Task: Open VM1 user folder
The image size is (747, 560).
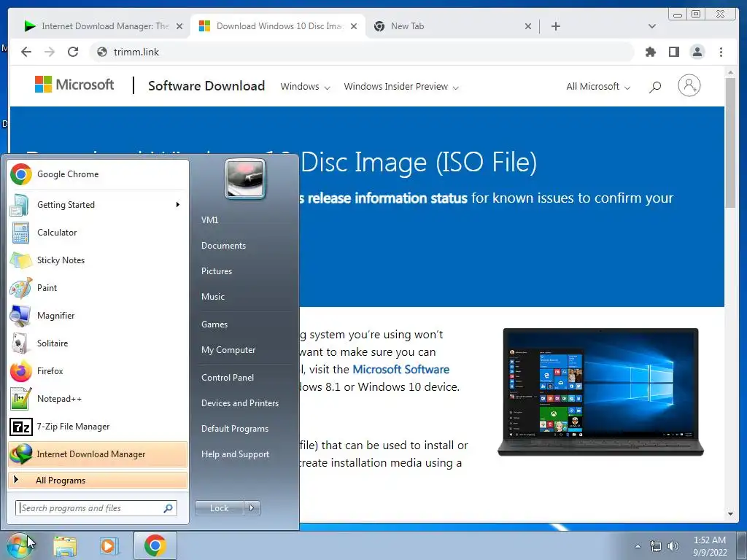Action: tap(244, 220)
